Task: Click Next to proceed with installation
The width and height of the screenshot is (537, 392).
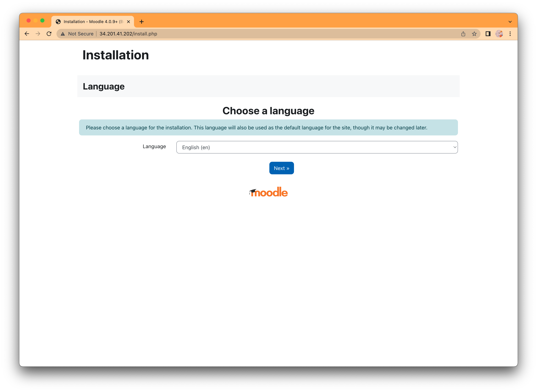Action: click(x=281, y=168)
